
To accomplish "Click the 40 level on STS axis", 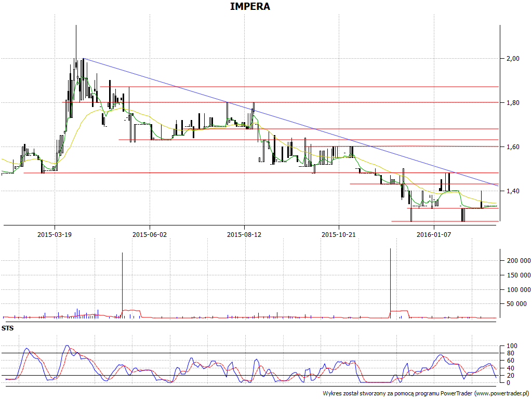I will click(510, 368).
